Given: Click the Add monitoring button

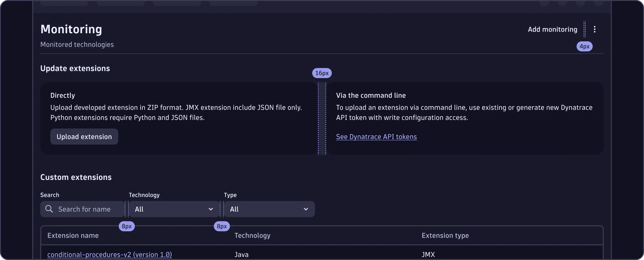Looking at the screenshot, I should [552, 29].
